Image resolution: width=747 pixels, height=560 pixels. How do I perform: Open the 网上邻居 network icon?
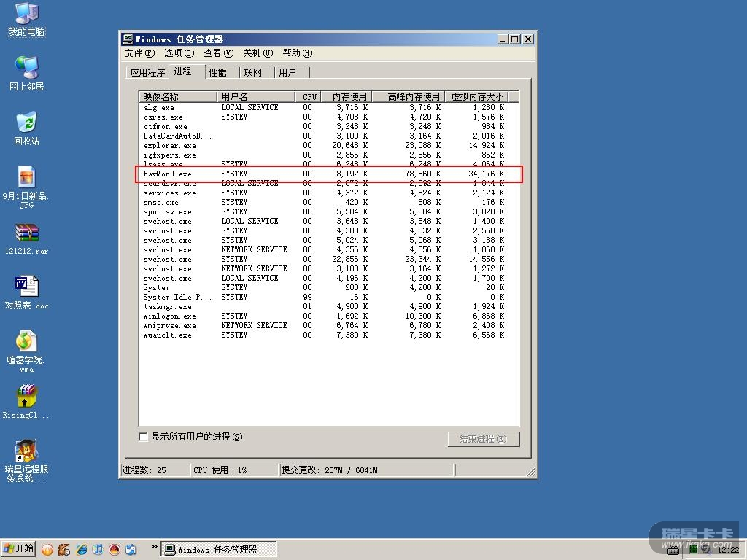coord(26,69)
